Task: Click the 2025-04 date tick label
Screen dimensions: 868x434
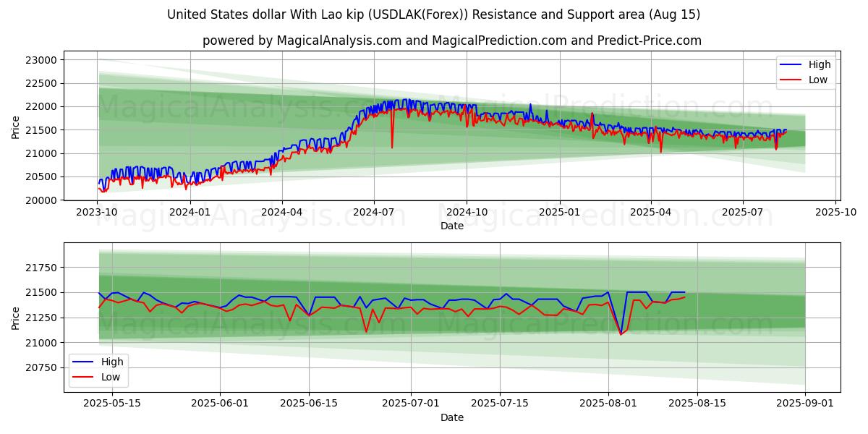Action: (650, 213)
